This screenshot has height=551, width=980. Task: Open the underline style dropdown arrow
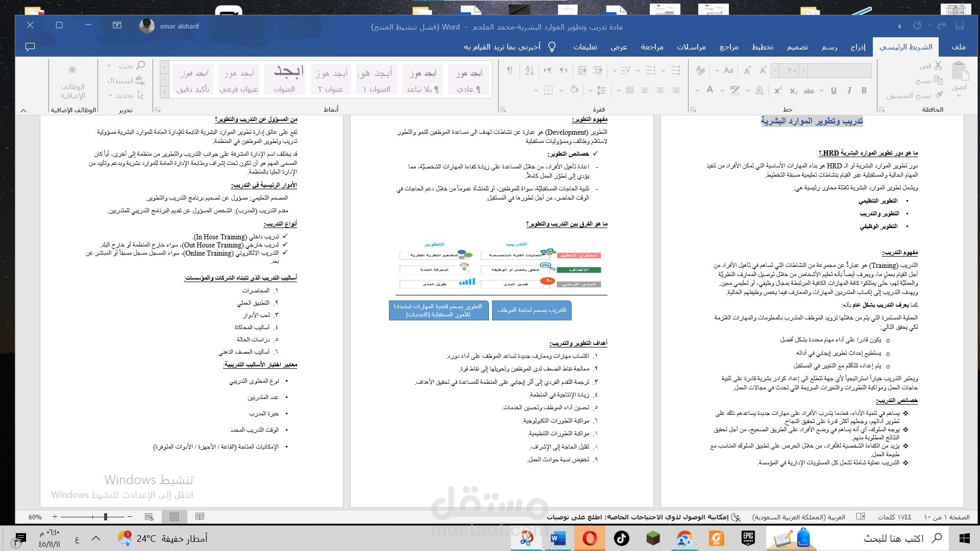click(x=821, y=91)
